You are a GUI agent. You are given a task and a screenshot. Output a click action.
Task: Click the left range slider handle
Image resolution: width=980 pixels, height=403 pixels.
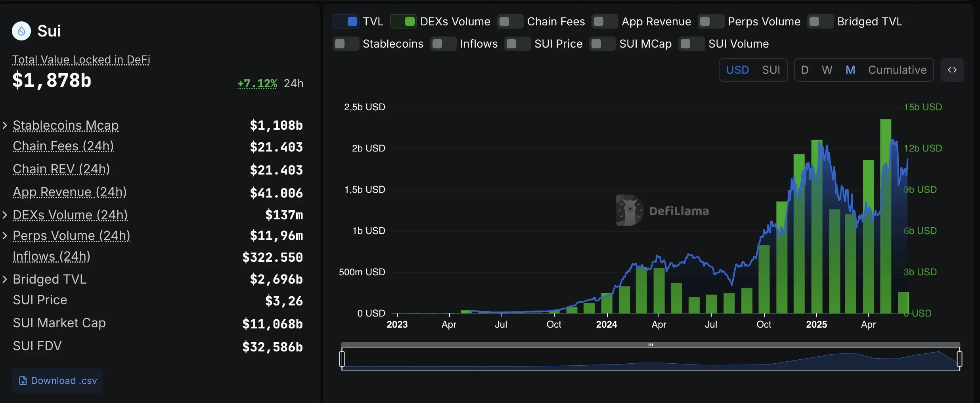(x=342, y=359)
